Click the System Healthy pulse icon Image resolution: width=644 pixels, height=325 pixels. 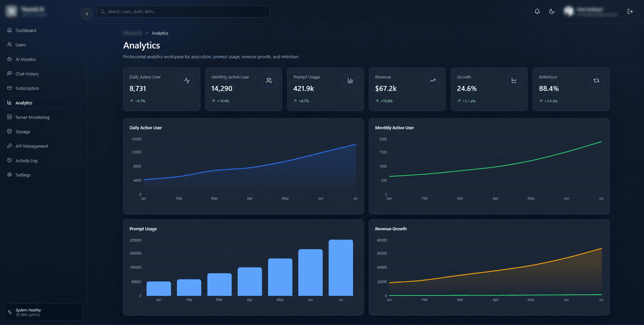coord(10,312)
